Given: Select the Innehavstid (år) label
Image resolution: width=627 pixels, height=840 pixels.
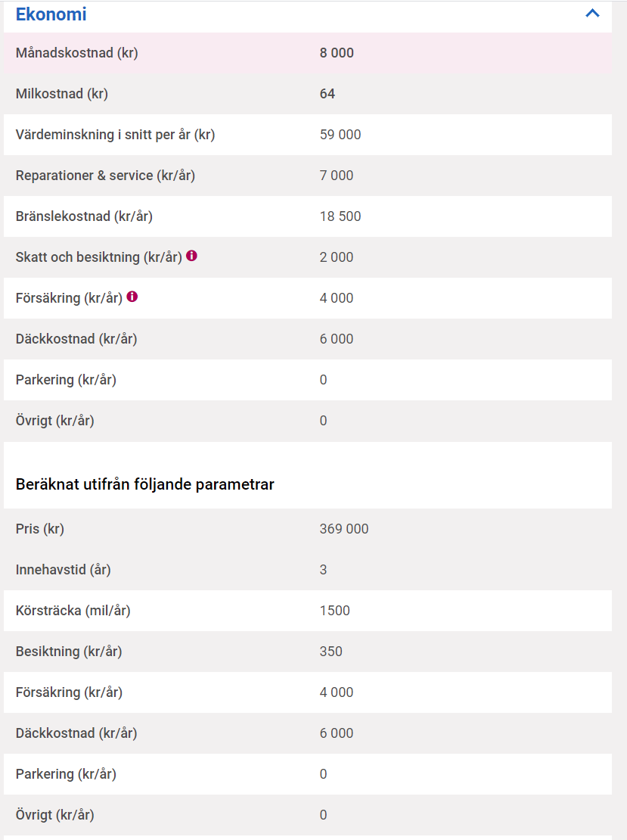Looking at the screenshot, I should pyautogui.click(x=64, y=570).
